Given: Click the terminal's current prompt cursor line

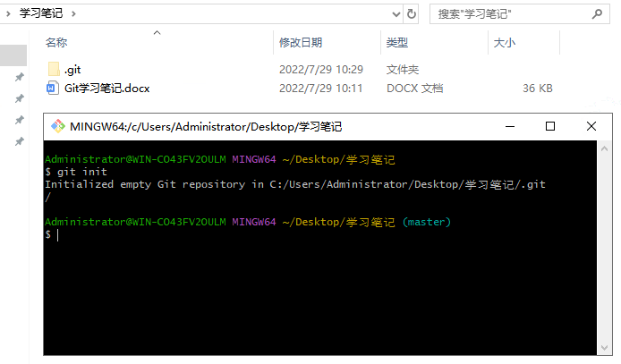Looking at the screenshot, I should pyautogui.click(x=52, y=234).
